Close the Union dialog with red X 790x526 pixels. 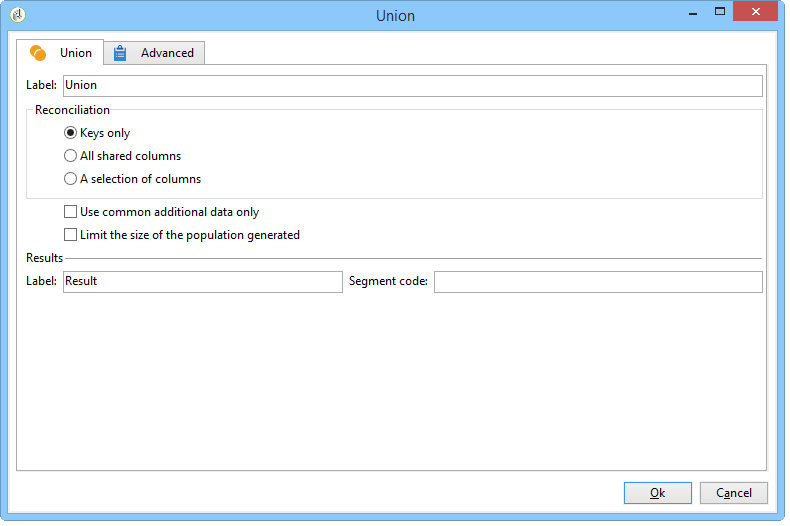tap(755, 12)
